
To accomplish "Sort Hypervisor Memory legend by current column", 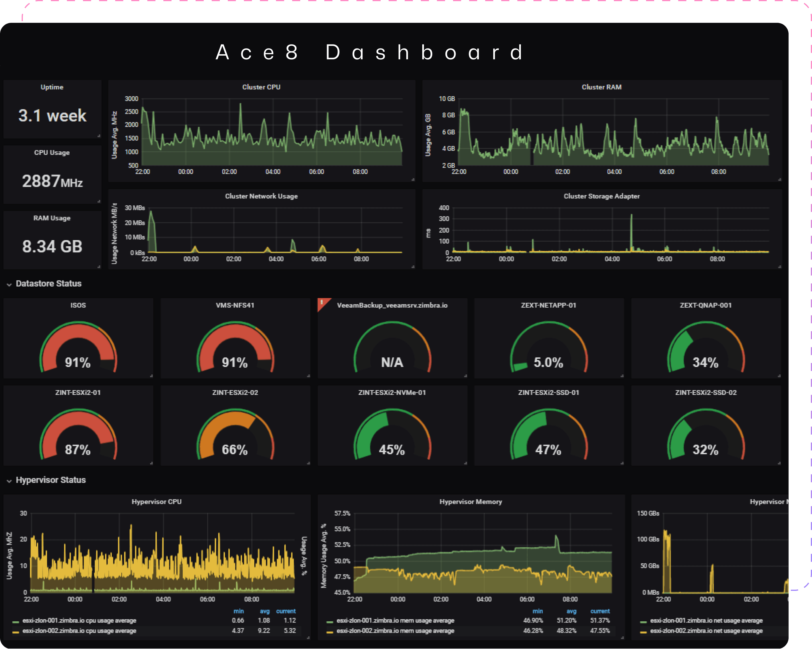I will (x=600, y=611).
